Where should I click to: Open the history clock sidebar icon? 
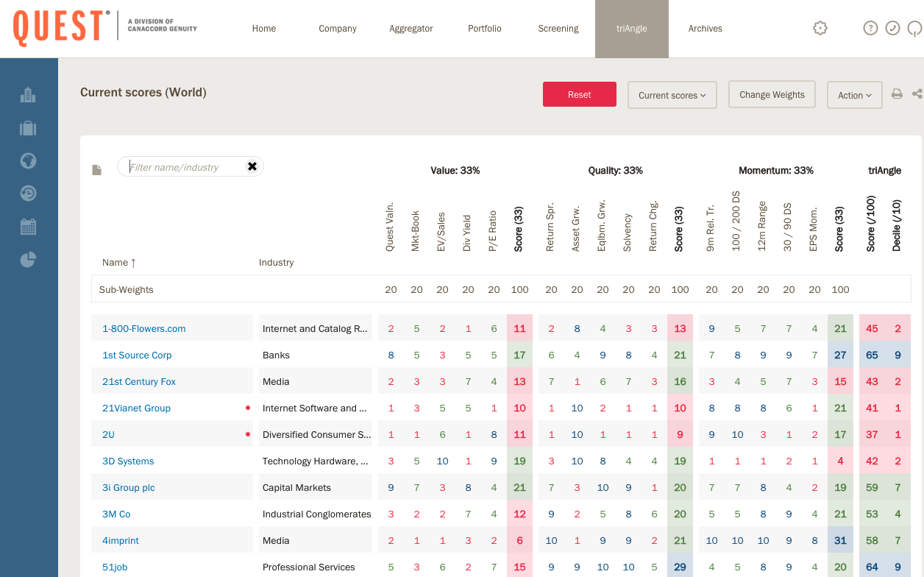pos(28,194)
